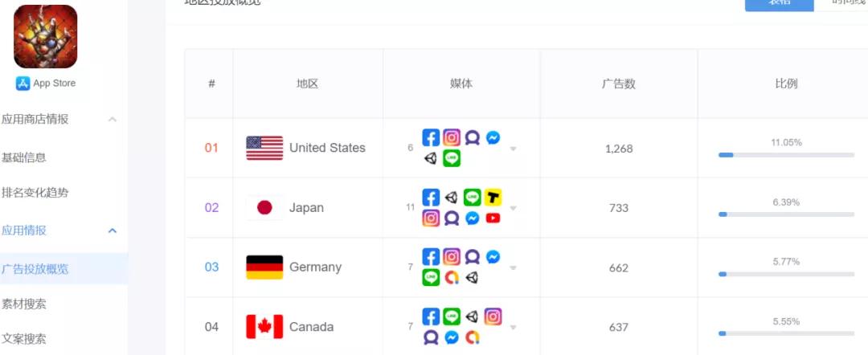Screen dimensions: 868x355
Task: Expand the 应用商店情报 sidebar section
Action: (x=113, y=120)
